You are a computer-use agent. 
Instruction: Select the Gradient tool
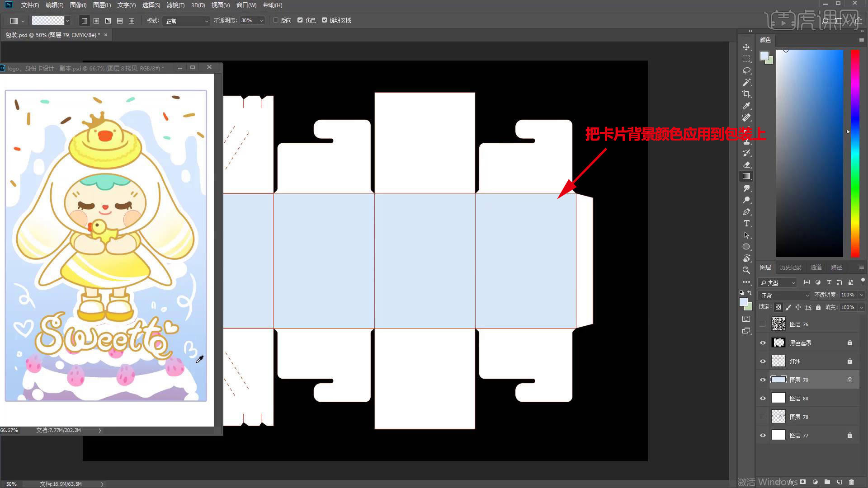746,177
